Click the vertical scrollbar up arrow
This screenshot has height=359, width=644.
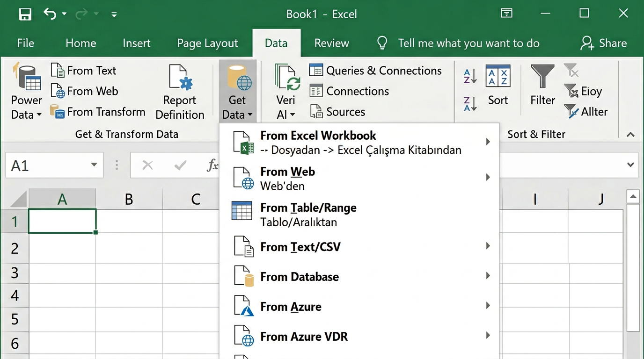(633, 197)
